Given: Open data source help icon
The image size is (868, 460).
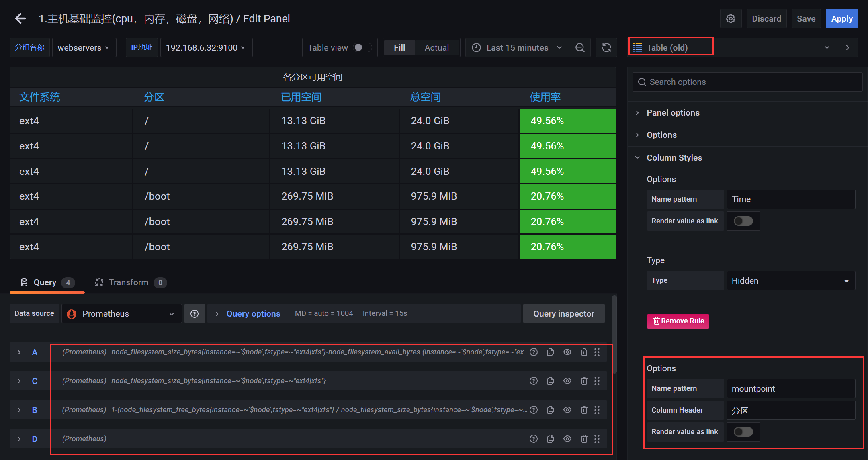Looking at the screenshot, I should tap(194, 314).
